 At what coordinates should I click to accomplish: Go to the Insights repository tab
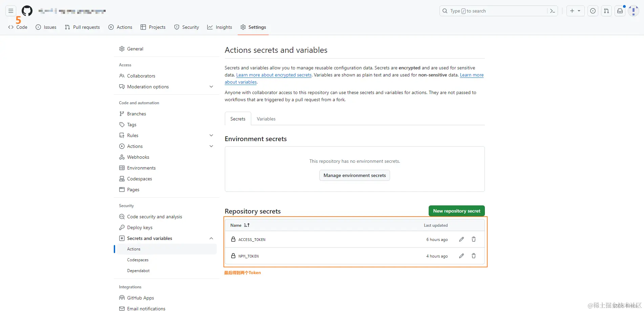click(x=220, y=27)
